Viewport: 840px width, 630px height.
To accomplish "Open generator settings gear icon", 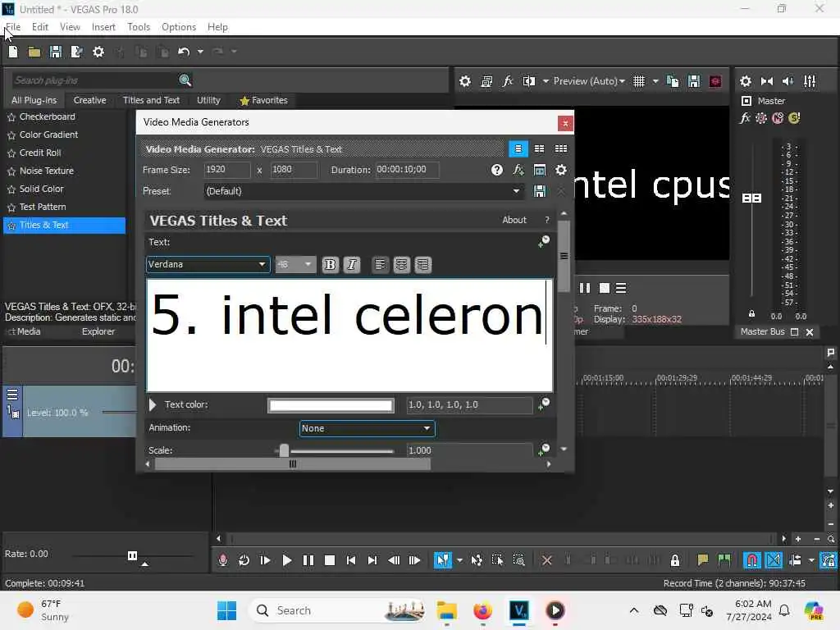I will pyautogui.click(x=561, y=170).
